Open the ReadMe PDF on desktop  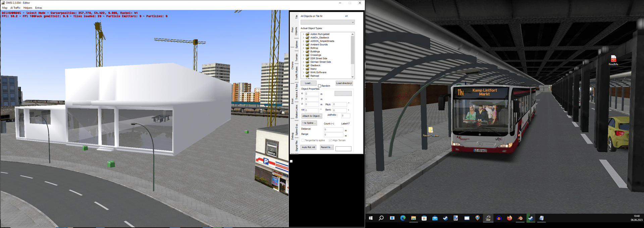click(x=613, y=59)
